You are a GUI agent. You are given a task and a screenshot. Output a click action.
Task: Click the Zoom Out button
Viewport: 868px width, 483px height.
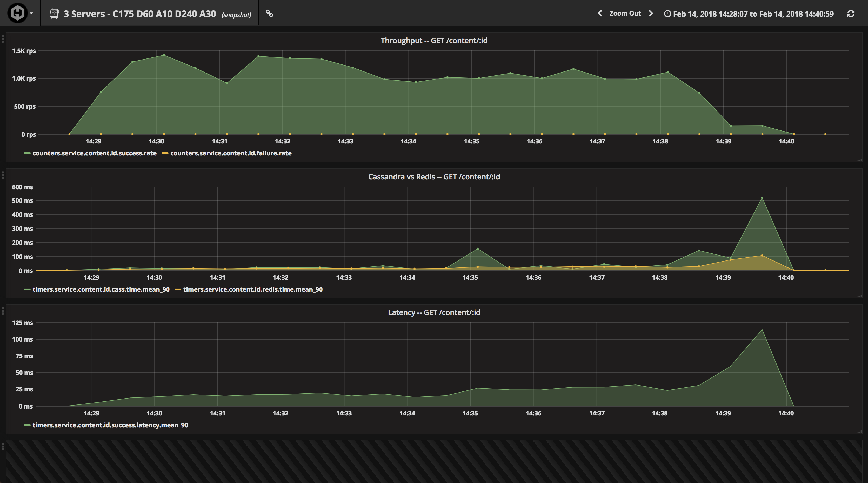point(625,13)
